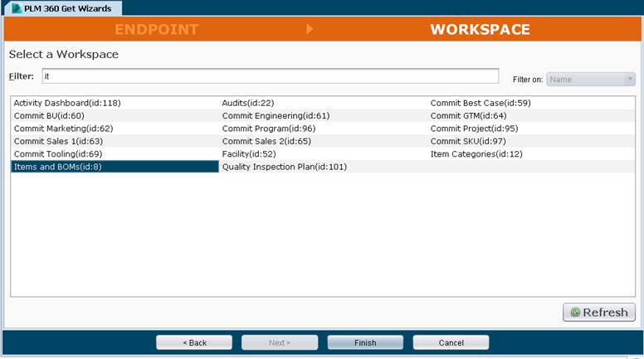Click highlighted Items and BOMs(id:8) row
The height and width of the screenshot is (359, 644).
pyautogui.click(x=115, y=167)
